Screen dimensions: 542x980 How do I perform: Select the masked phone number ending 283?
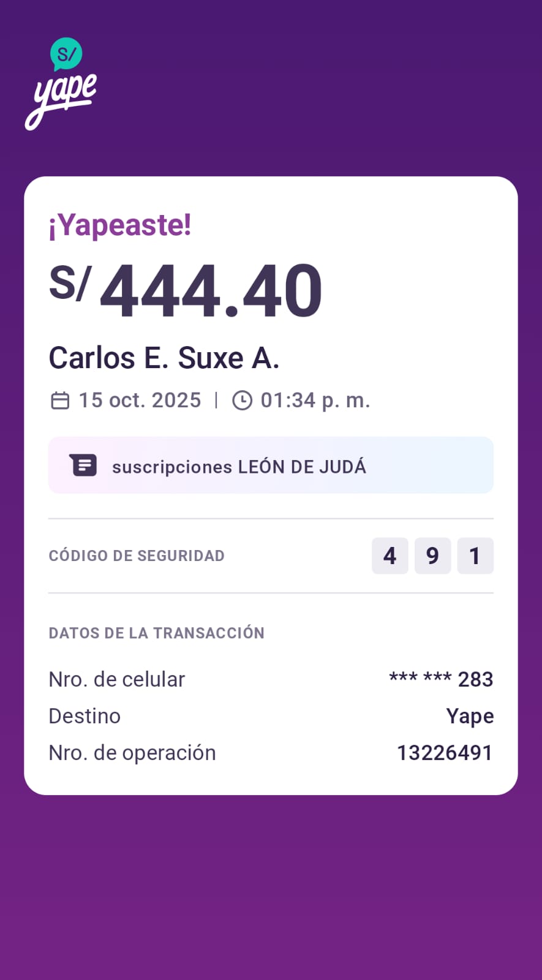coord(441,679)
